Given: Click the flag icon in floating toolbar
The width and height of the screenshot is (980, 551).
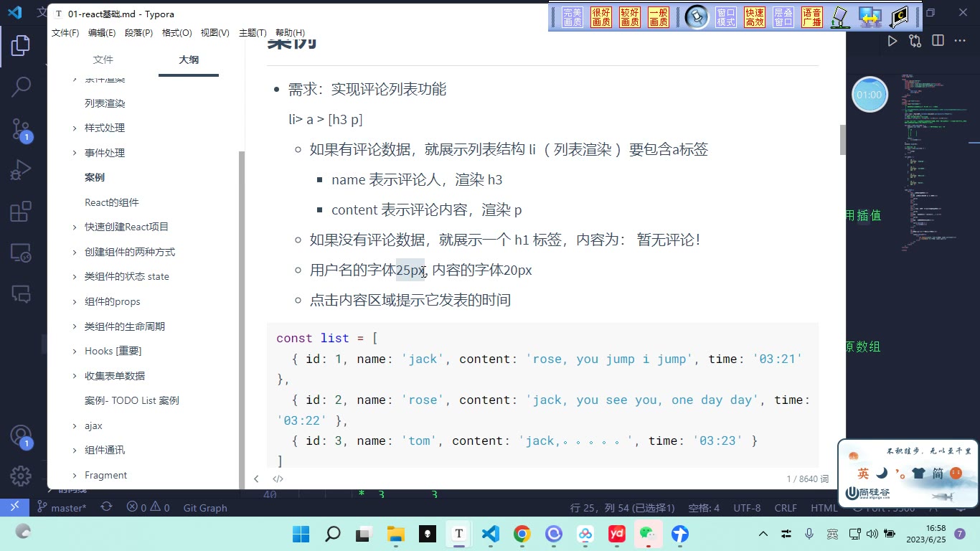Looking at the screenshot, I should 899,17.
